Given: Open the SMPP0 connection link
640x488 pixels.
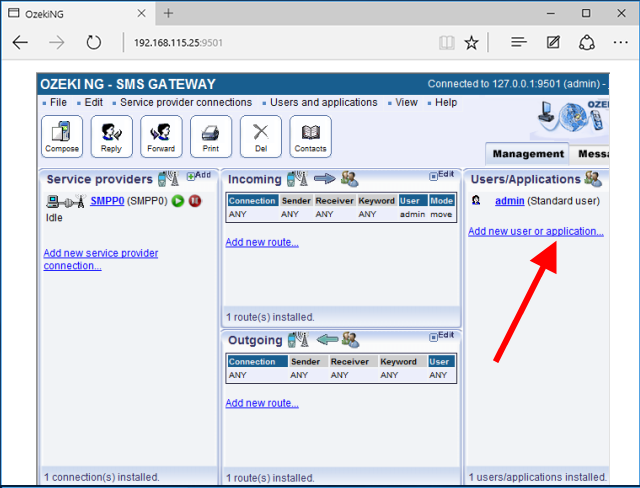Looking at the screenshot, I should pos(106,201).
